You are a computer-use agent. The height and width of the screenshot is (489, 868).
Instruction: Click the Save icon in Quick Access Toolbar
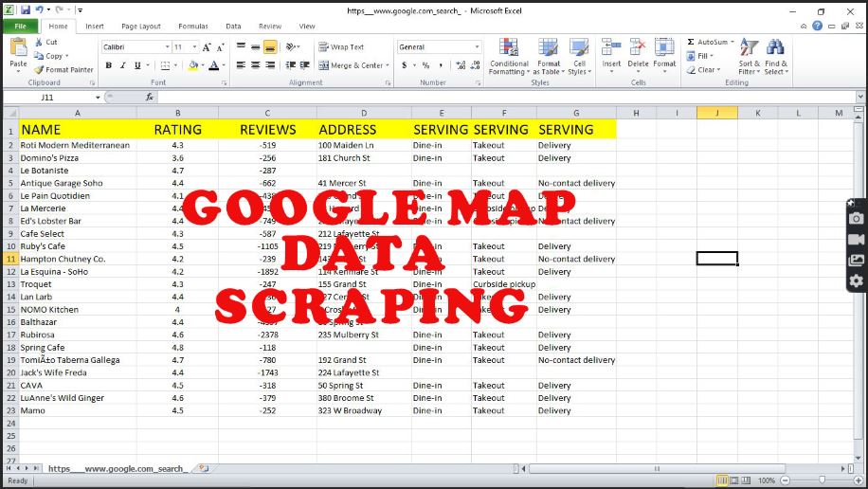point(26,10)
